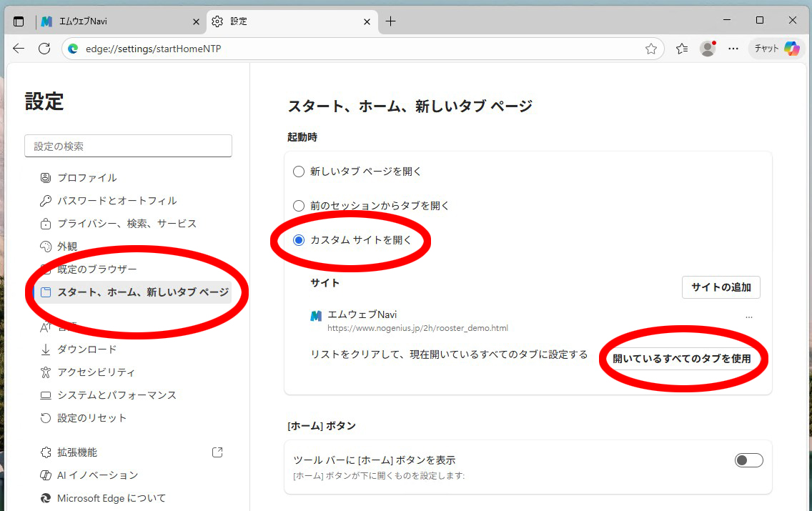Open the ダウンロード settings page
This screenshot has width=812, height=511.
click(86, 349)
